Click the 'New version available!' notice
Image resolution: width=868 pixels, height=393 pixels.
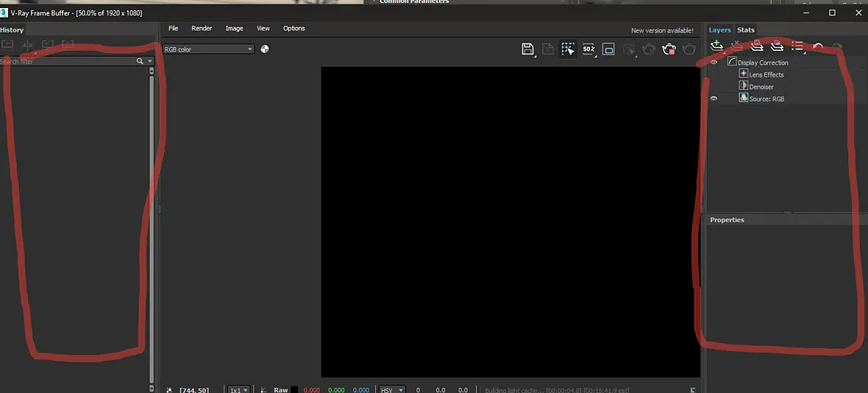662,30
